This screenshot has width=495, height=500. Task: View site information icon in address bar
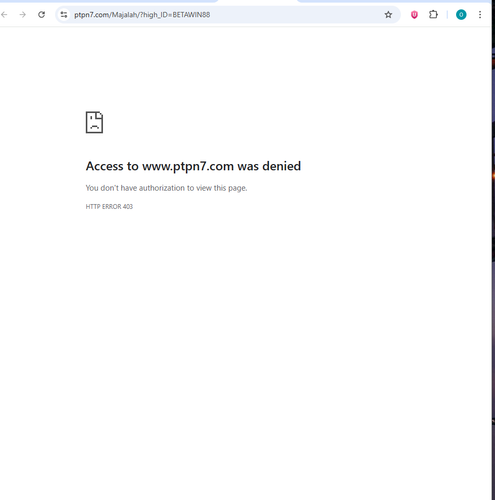click(64, 15)
